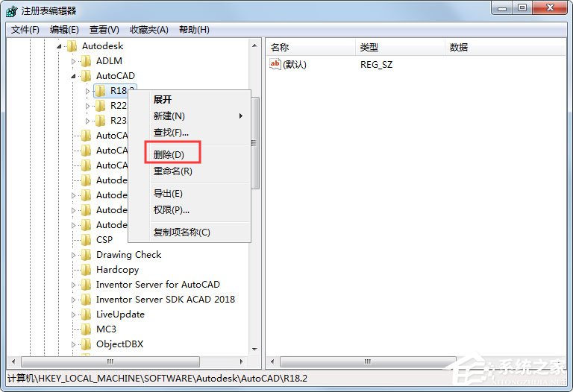Click the AutoCAD folder icon
Screen dimensions: 573x392
point(87,76)
